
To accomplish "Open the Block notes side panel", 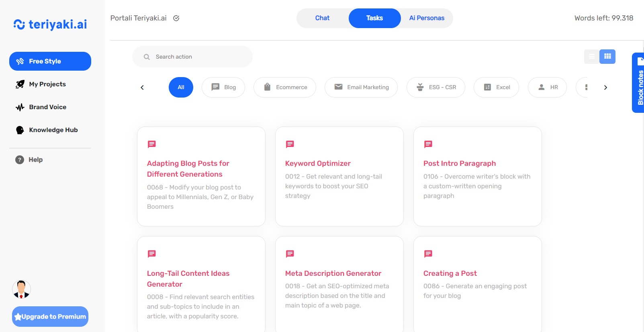I will click(x=639, y=83).
